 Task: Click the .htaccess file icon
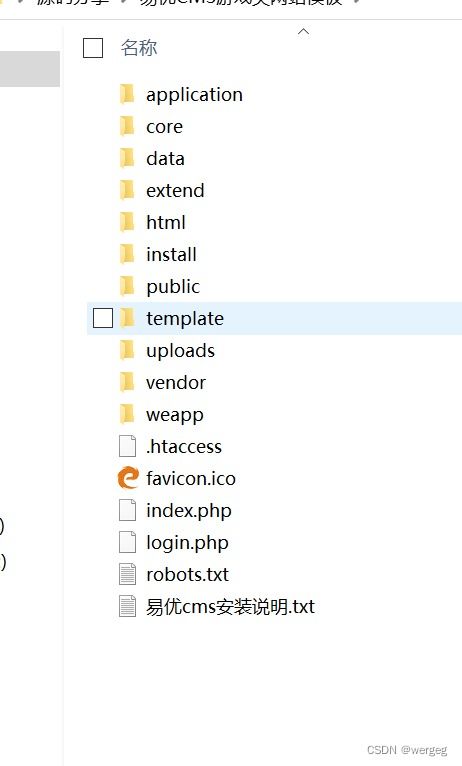(x=127, y=446)
